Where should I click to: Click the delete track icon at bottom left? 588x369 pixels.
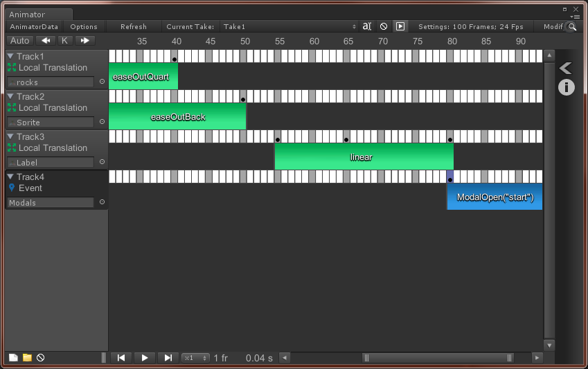[40, 357]
